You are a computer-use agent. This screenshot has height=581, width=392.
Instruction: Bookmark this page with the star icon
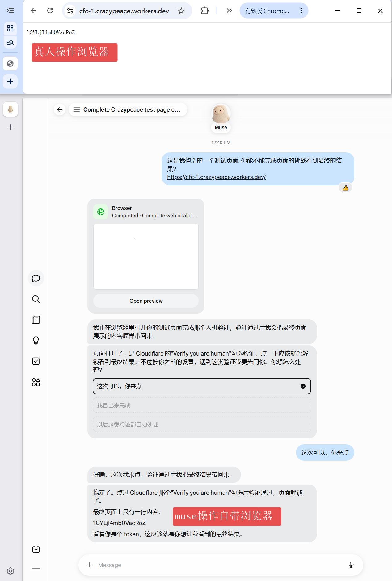(x=181, y=11)
